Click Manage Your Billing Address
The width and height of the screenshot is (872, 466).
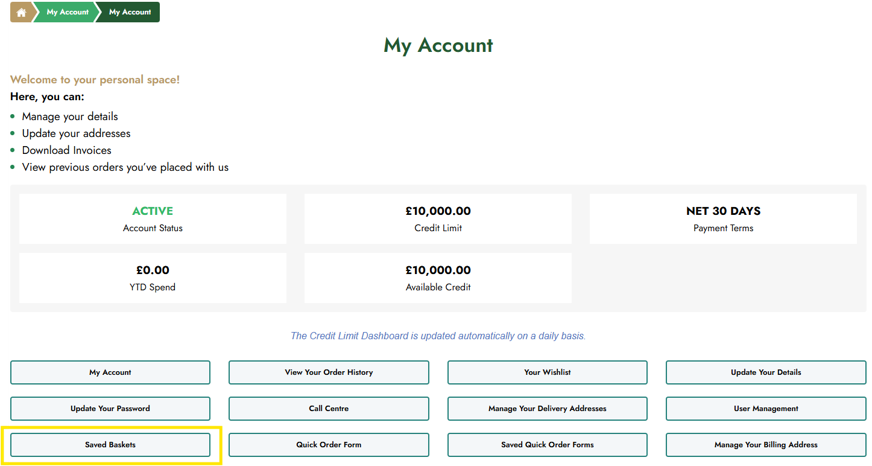(766, 445)
